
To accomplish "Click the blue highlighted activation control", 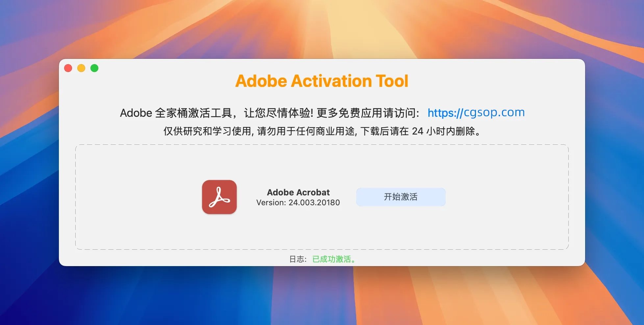I will pyautogui.click(x=401, y=197).
